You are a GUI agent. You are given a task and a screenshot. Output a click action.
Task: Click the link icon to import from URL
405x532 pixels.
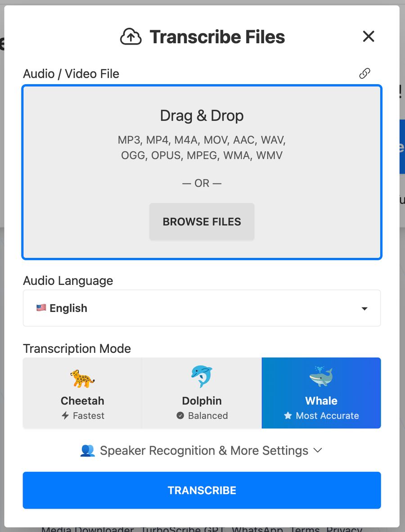click(x=364, y=73)
